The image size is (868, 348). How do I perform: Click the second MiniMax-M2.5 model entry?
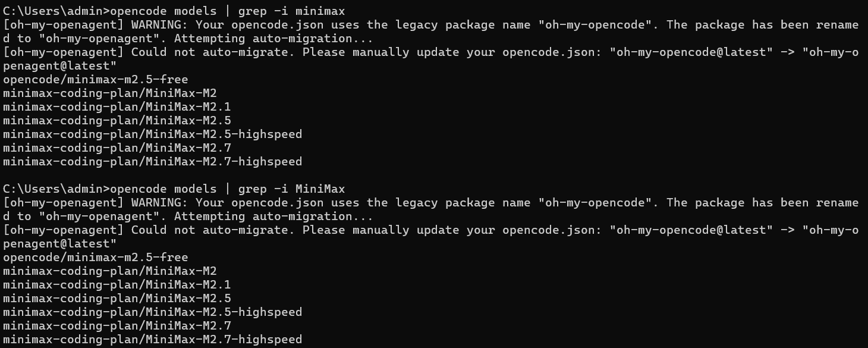[x=117, y=298]
